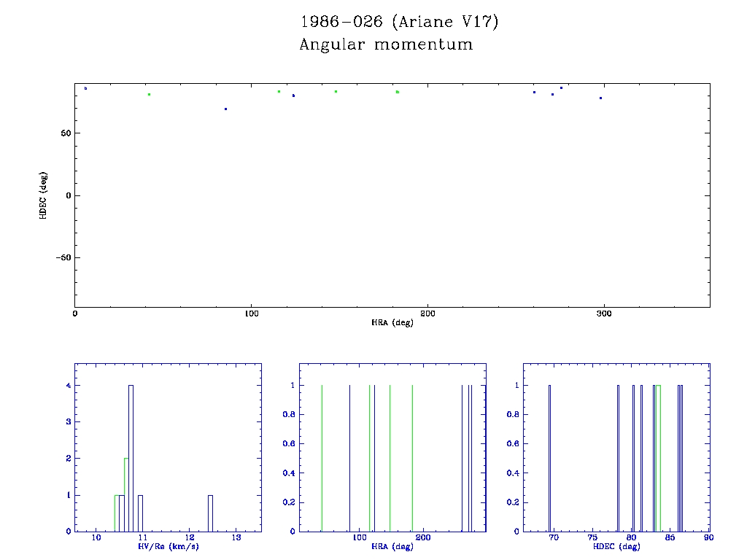
Task: Click the "4" tick label on the HV/Re histogram's y-axis
Action: click(x=69, y=385)
